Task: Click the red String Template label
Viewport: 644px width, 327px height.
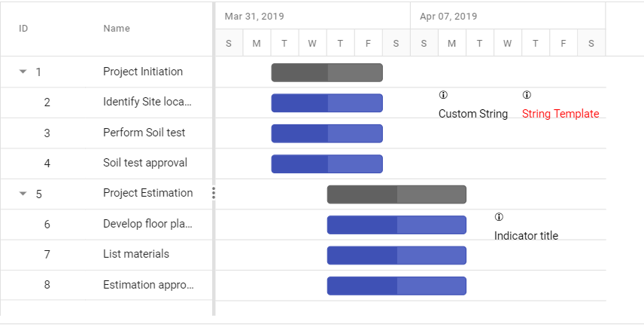Action: 560,114
